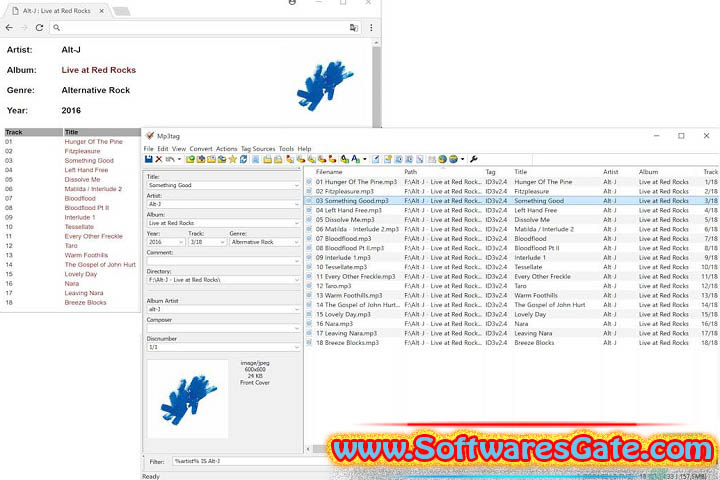Click the red X Remove tag icon
Screen dimensions: 720x480
[158, 159]
